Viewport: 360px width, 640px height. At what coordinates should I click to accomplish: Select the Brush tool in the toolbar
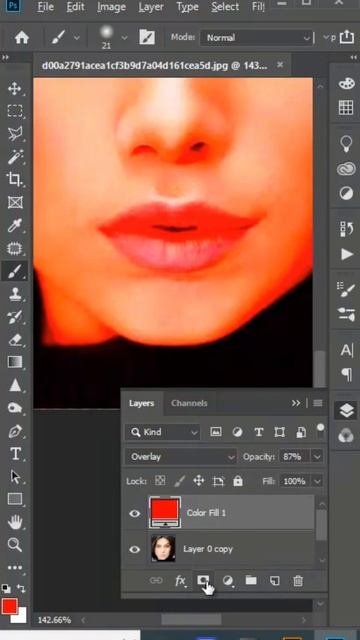15,271
